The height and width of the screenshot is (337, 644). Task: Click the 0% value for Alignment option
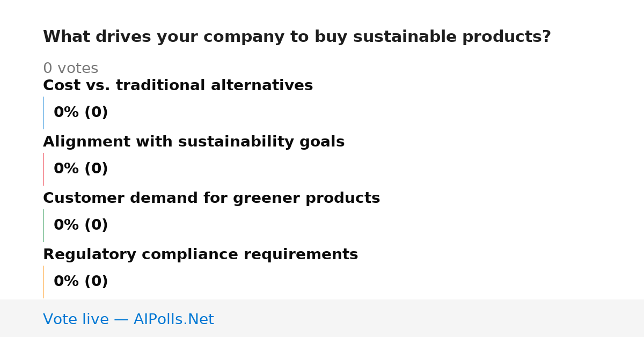(x=67, y=169)
